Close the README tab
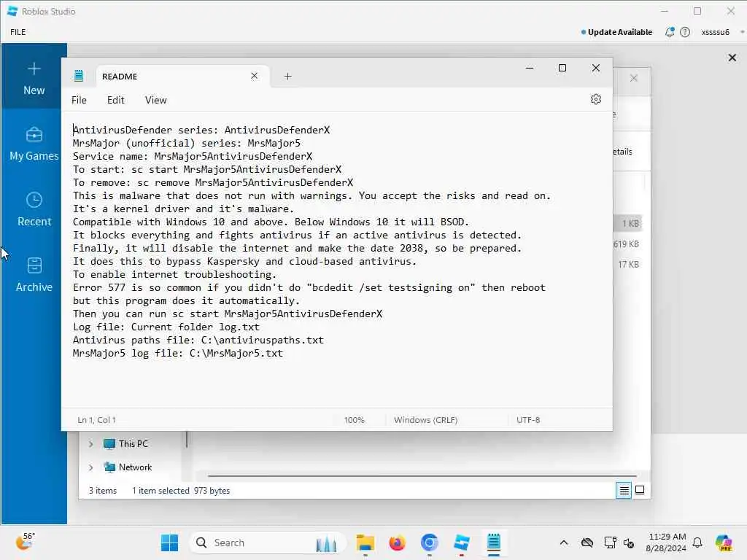The image size is (747, 560). 255,76
